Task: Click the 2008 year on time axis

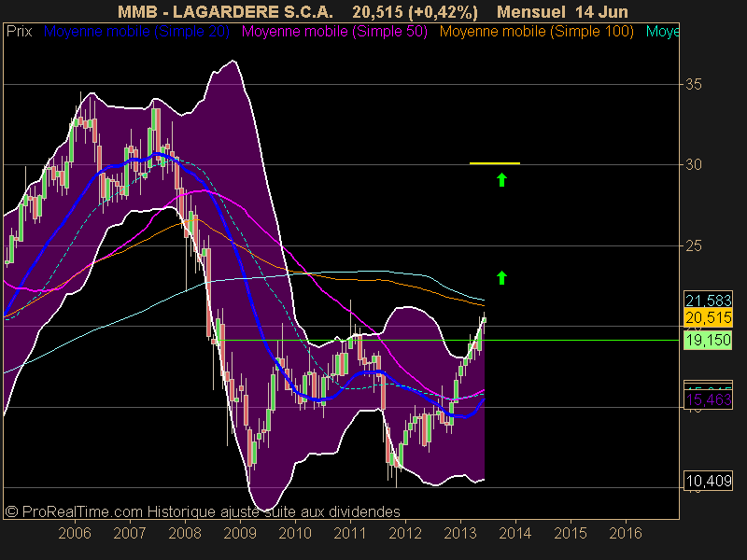Action: (185, 533)
